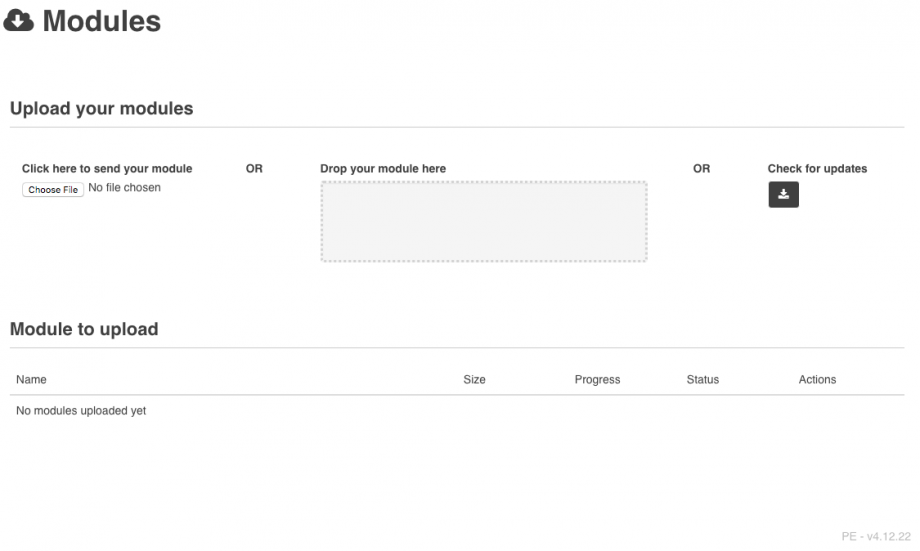Image resolution: width=920 pixels, height=551 pixels.
Task: Click the first OR separator after Choose File
Action: point(254,169)
